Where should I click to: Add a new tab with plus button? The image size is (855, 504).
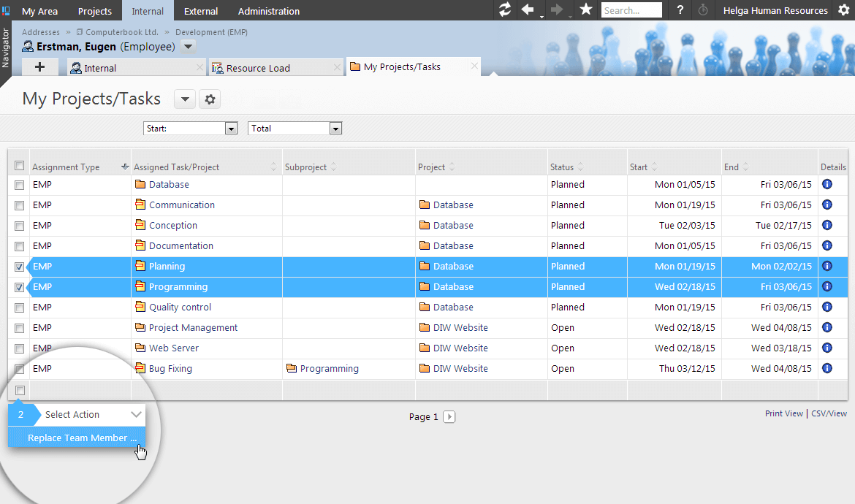click(x=39, y=67)
